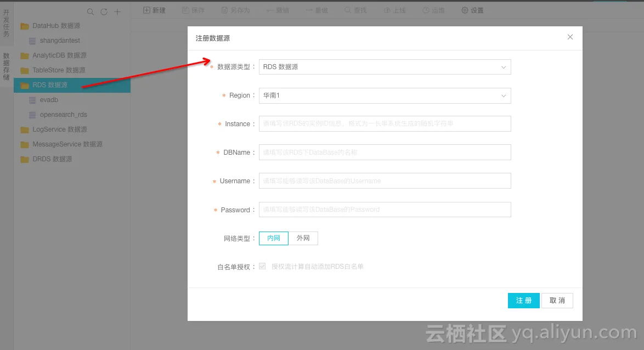This screenshot has width=644, height=350.
Task: Select 内网 network type
Action: (x=274, y=238)
